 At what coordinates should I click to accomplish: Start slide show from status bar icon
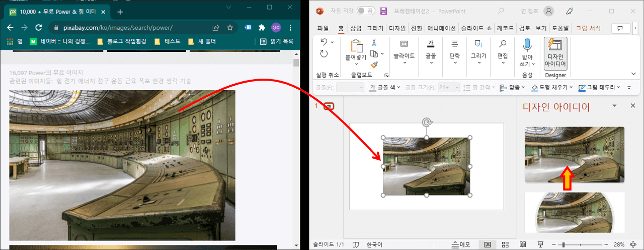coord(540,244)
